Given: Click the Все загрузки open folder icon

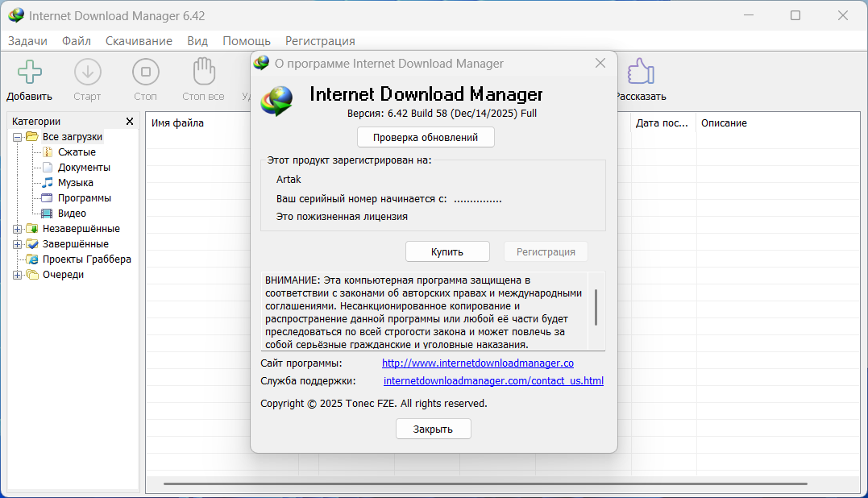Looking at the screenshot, I should pyautogui.click(x=32, y=137).
